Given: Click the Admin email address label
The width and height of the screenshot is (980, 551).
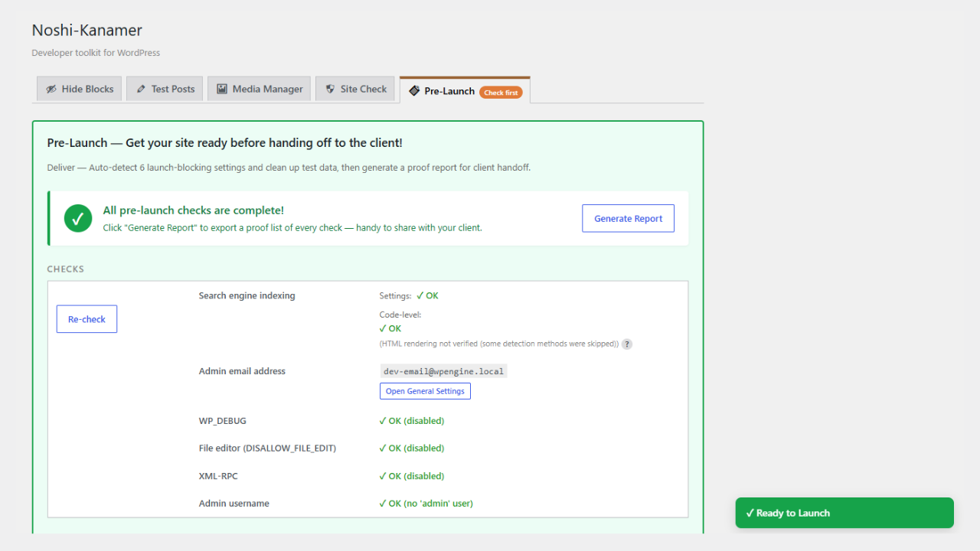Looking at the screenshot, I should pyautogui.click(x=242, y=371).
